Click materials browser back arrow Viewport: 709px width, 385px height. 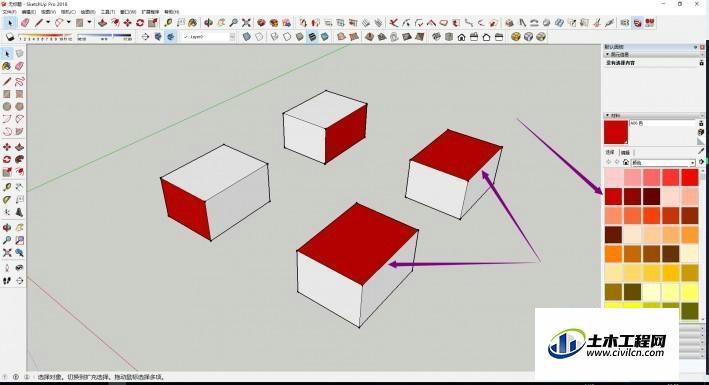(608, 162)
